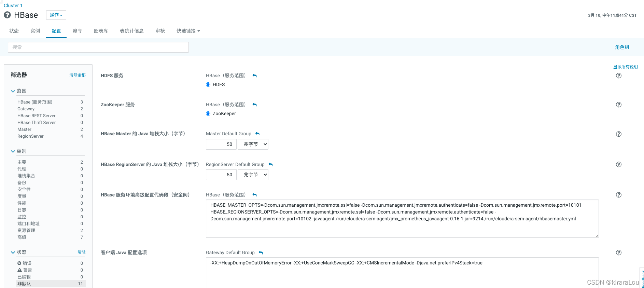Show help for HDFS 服务 setting
The image size is (644, 288).
pyautogui.click(x=618, y=76)
